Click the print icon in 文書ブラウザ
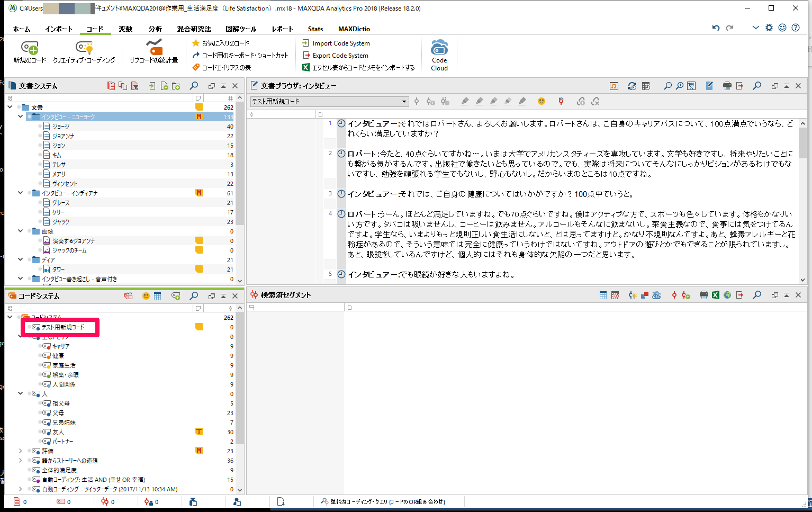812x512 pixels. pos(727,86)
